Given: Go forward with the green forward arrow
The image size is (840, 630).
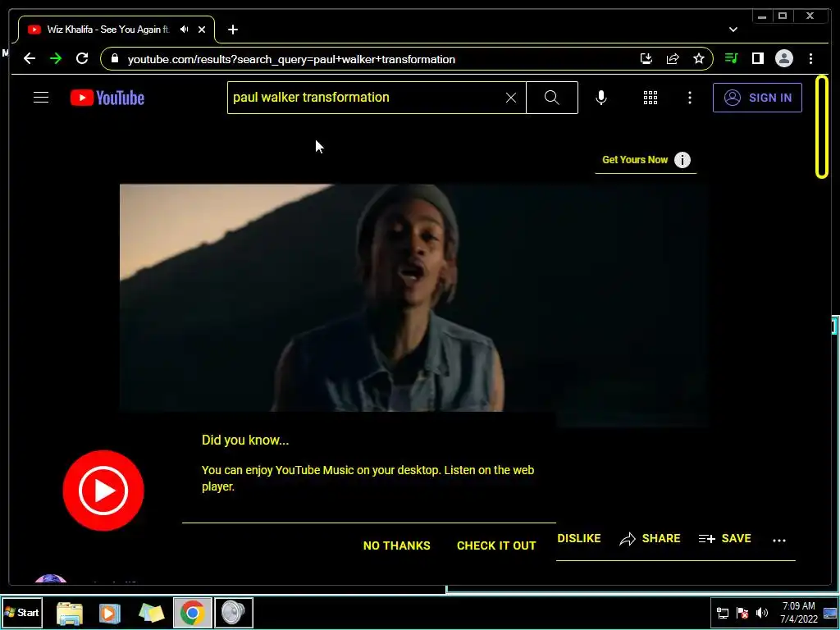Looking at the screenshot, I should [56, 58].
